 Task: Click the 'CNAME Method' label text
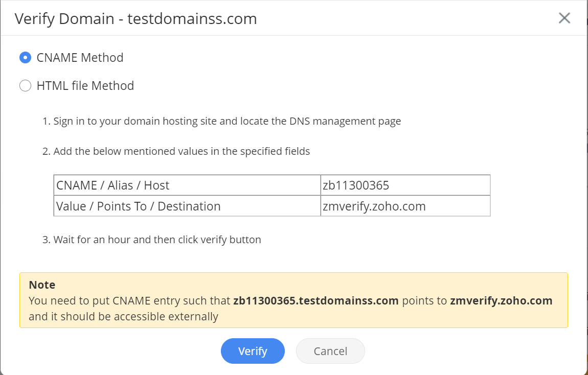coord(80,58)
